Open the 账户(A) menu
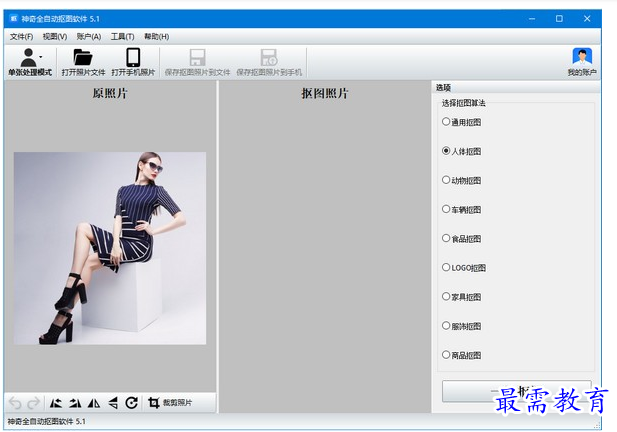Screen dimensions: 617x432 [x=89, y=37]
